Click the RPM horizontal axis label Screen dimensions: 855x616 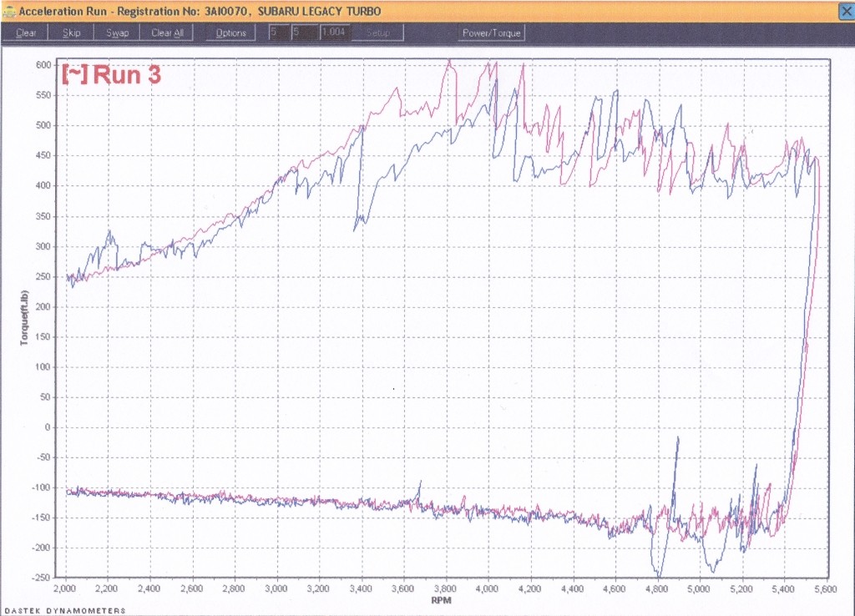click(x=443, y=599)
